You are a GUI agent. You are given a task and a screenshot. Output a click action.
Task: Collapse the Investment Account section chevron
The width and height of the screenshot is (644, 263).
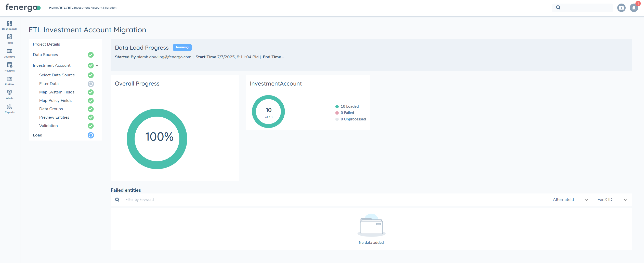pos(97,65)
